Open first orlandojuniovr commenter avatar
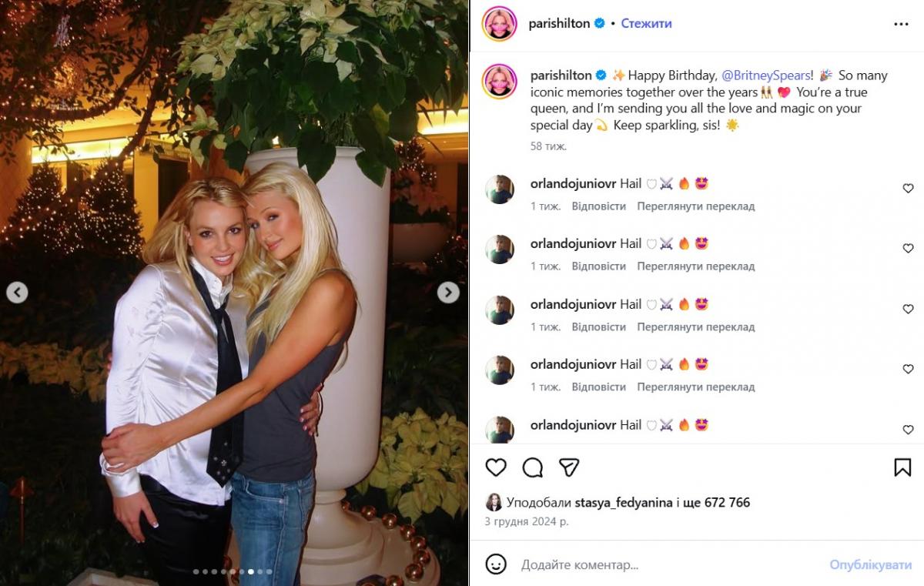 coord(500,189)
